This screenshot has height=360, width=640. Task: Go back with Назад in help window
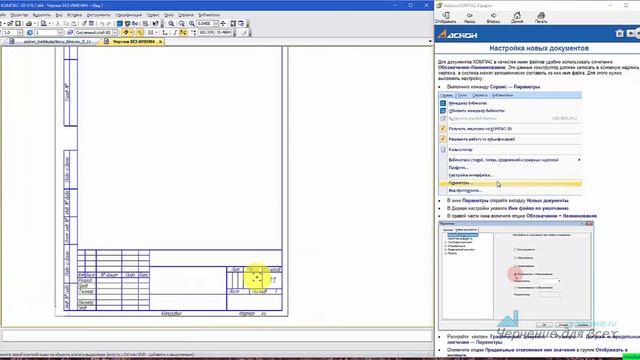pyautogui.click(x=469, y=18)
